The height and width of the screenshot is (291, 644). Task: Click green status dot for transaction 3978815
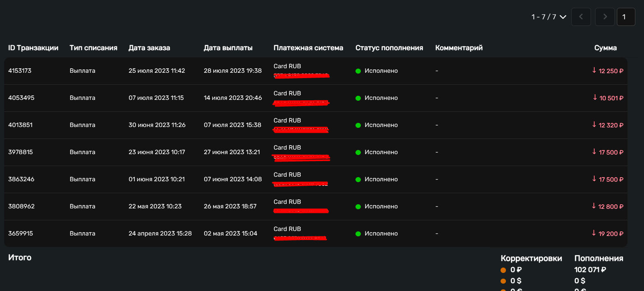[x=358, y=152]
